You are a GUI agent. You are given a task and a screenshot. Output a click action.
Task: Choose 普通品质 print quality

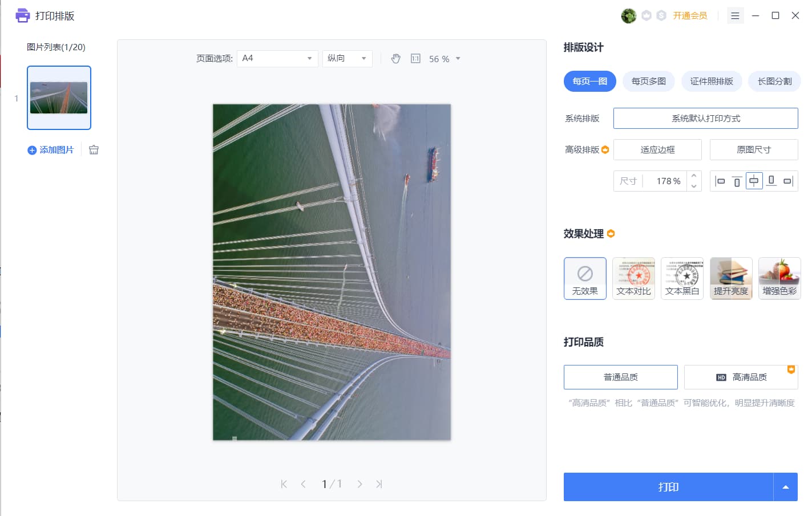pos(620,377)
